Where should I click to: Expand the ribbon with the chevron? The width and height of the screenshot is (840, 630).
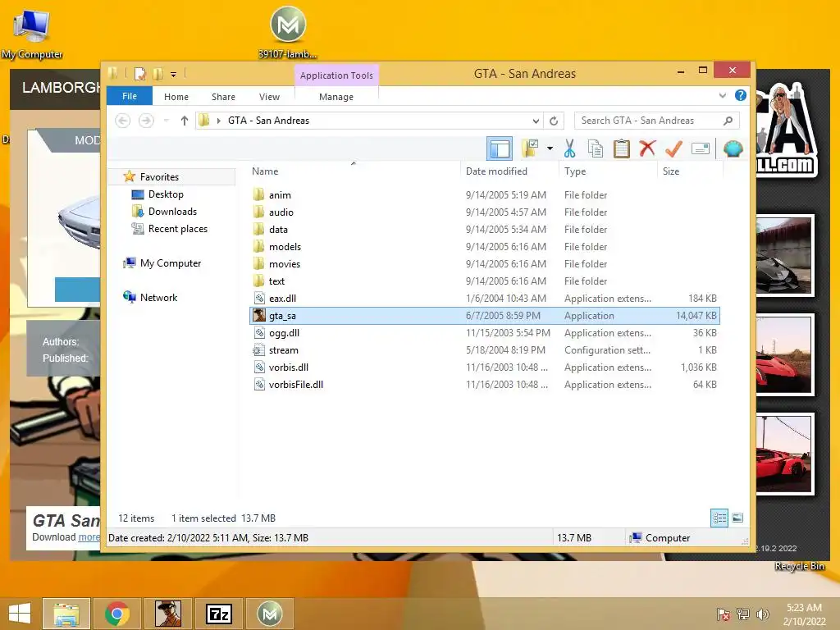(x=722, y=95)
